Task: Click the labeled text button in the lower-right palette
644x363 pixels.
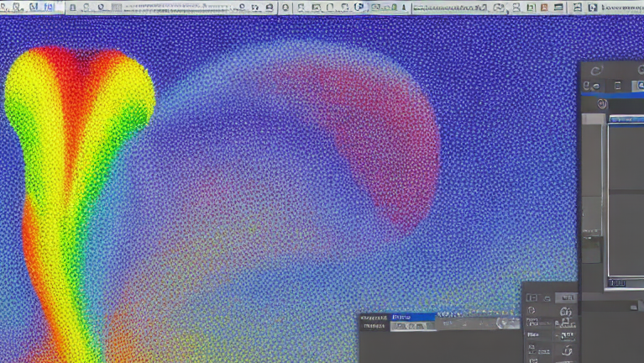Action: [x=534, y=334]
